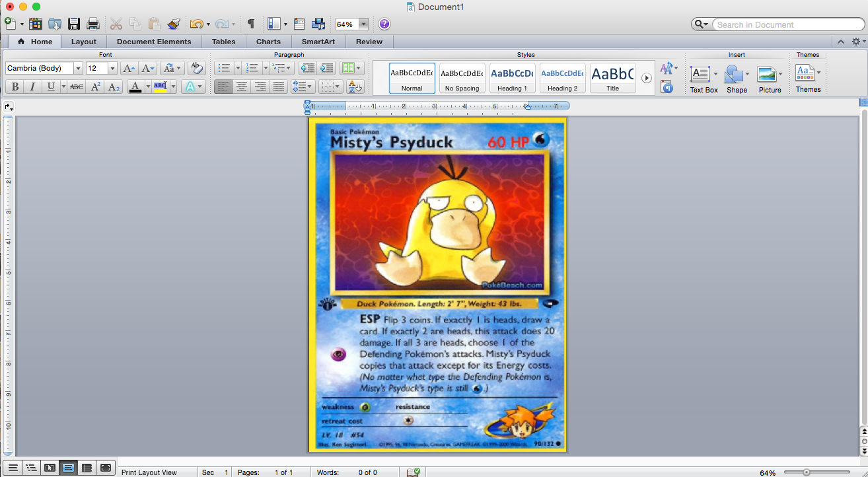Increase paragraph indent
This screenshot has height=477, width=868.
[x=326, y=68]
